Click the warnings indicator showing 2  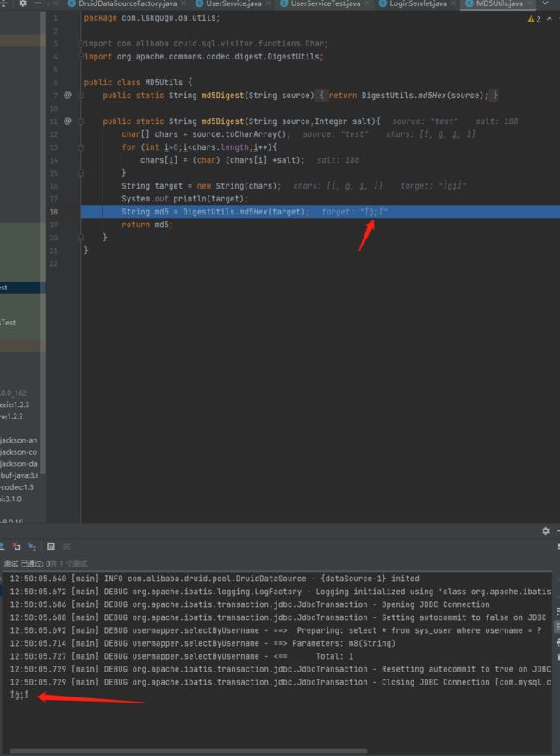pyautogui.click(x=534, y=19)
